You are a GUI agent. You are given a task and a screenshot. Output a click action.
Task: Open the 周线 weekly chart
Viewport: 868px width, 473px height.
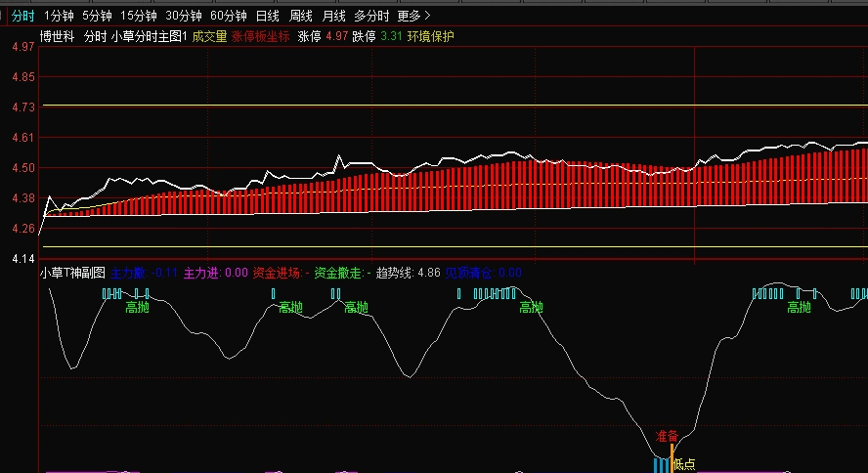pos(301,16)
